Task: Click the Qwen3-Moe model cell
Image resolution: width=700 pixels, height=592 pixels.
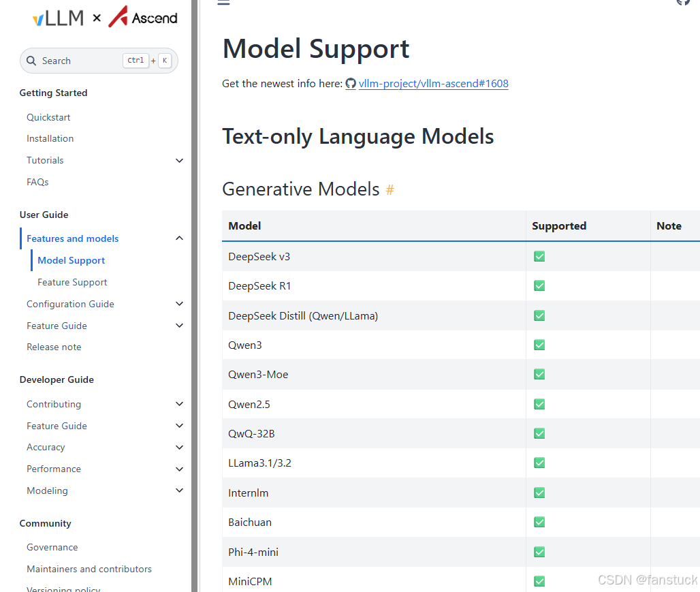Action: tap(374, 375)
